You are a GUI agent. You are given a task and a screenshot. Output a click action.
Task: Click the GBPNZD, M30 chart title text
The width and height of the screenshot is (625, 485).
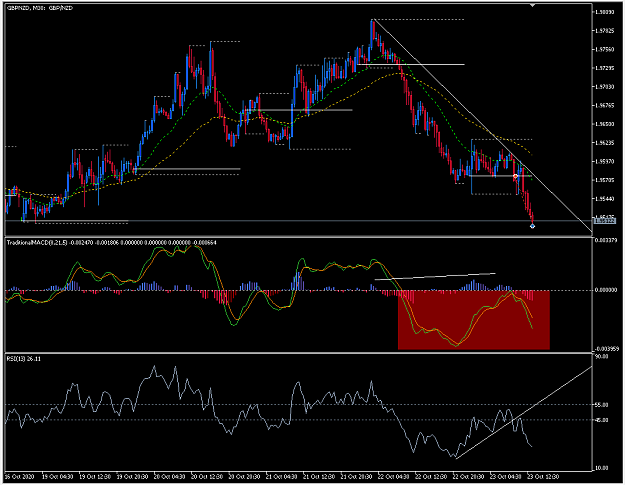pos(40,8)
